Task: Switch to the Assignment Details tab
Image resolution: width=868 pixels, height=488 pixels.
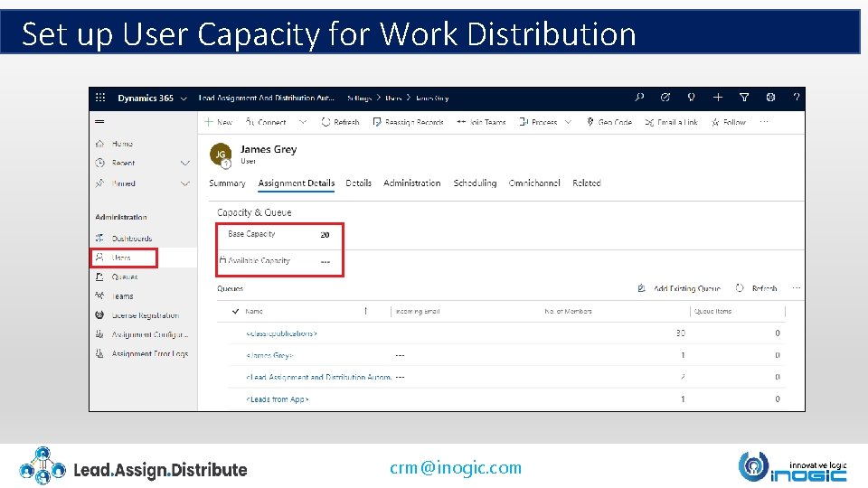Action: 297,183
